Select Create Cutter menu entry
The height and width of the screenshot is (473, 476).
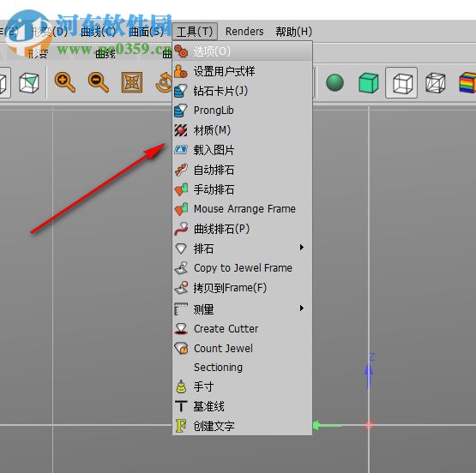coord(242,329)
